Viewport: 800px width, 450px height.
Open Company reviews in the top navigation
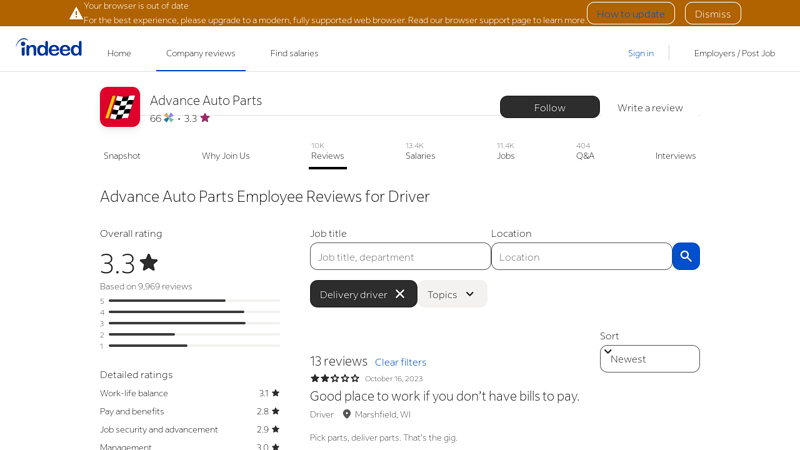[x=201, y=53]
